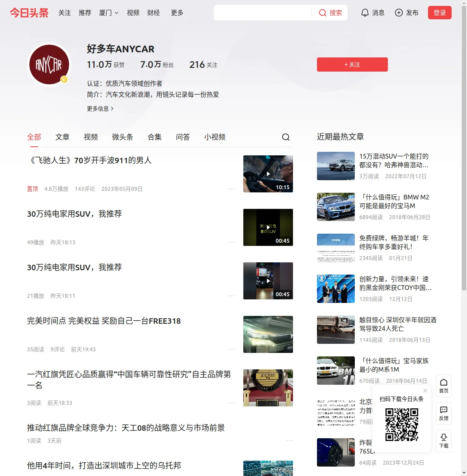Open the more menu for 49播放 video row

point(231,242)
